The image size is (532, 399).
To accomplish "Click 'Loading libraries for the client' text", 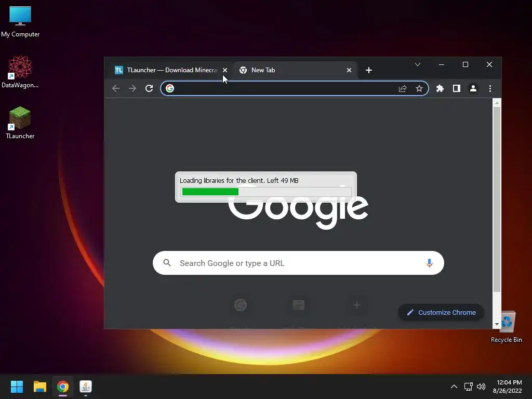I will click(222, 180).
